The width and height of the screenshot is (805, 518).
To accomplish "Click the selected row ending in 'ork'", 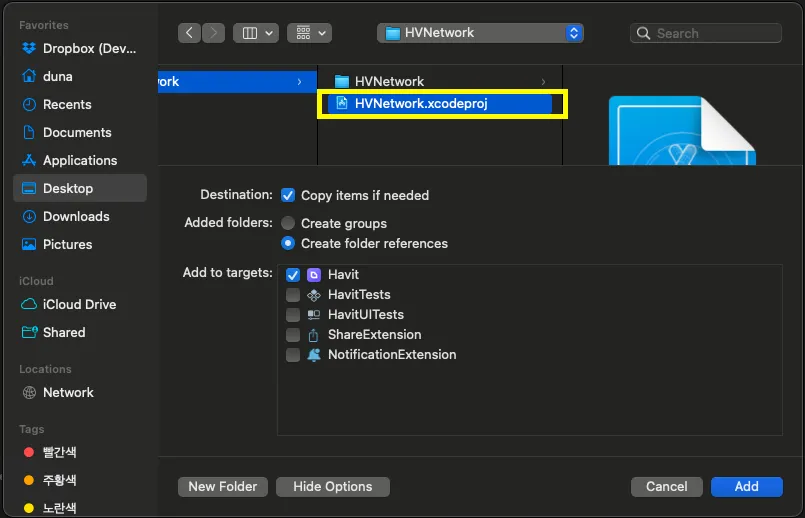I will coord(237,82).
